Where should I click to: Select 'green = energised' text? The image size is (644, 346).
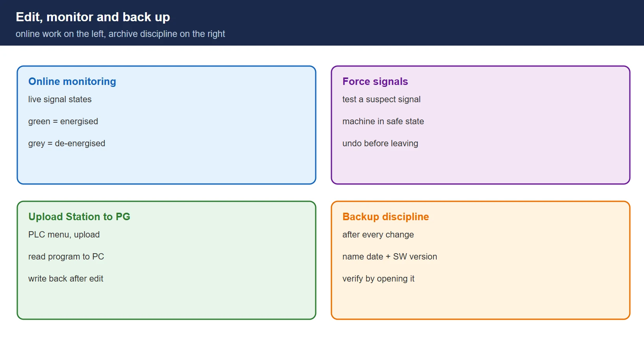pyautogui.click(x=63, y=121)
